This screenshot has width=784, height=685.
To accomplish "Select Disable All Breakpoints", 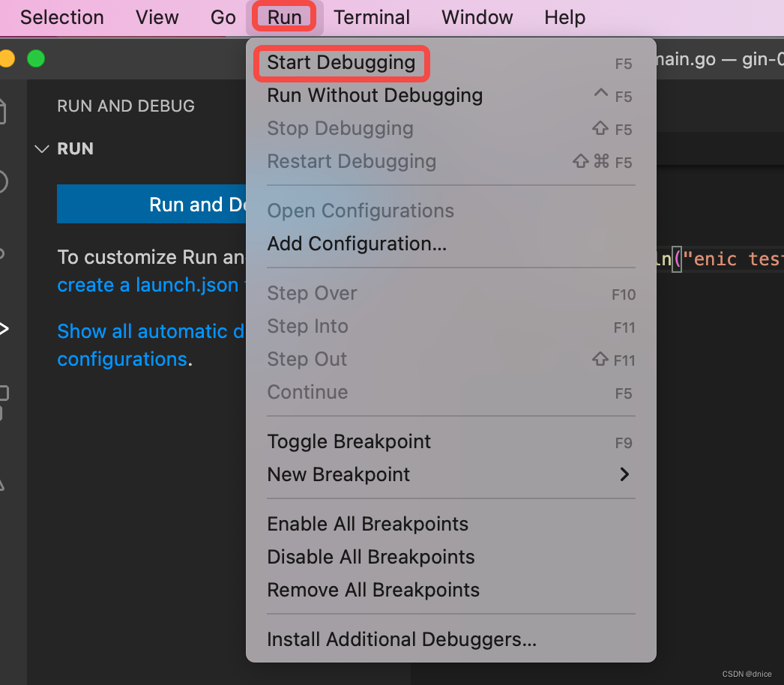I will point(371,558).
